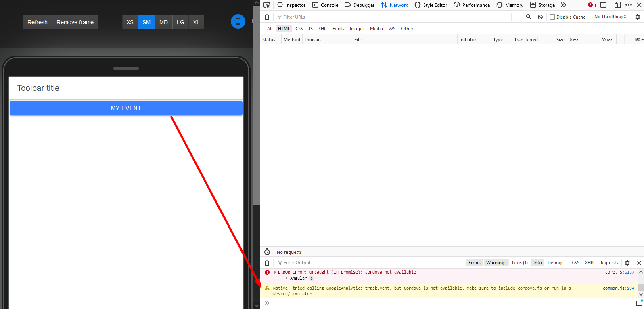Pause network recording

[x=518, y=17]
